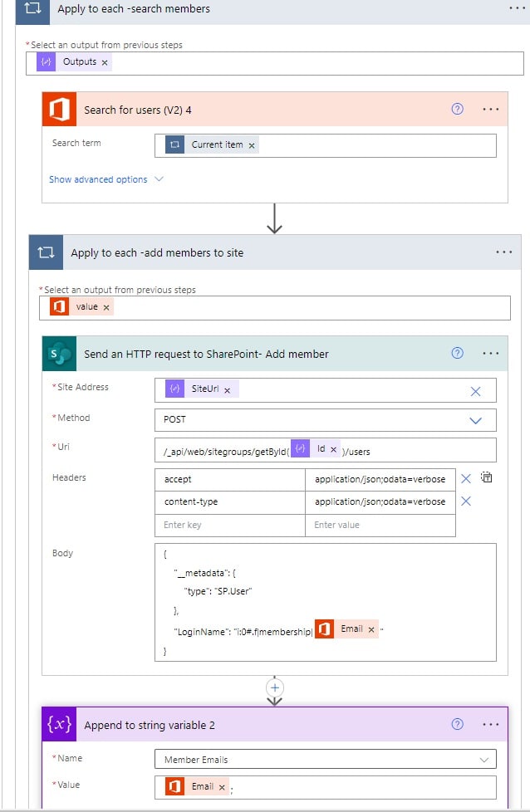Click the SiteUrl token
Image resolution: width=530 pixels, height=812 pixels.
pyautogui.click(x=202, y=389)
